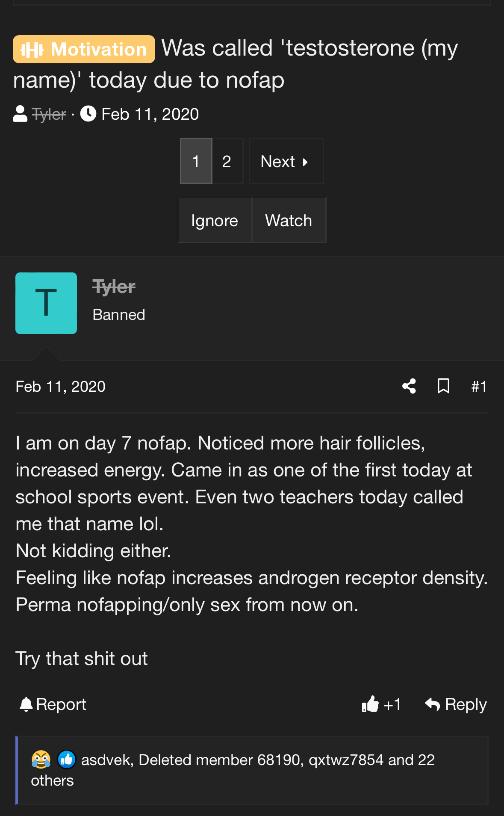Click the laughing emoji reaction icon
Screen dimensions: 504x816
[x=41, y=760]
